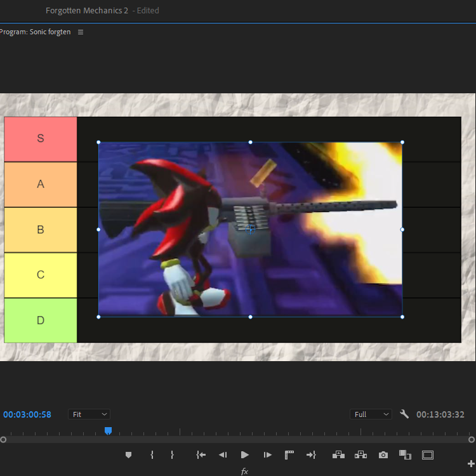Toggle the global fx mute button
Screen dimensions: 476x476
(244, 471)
